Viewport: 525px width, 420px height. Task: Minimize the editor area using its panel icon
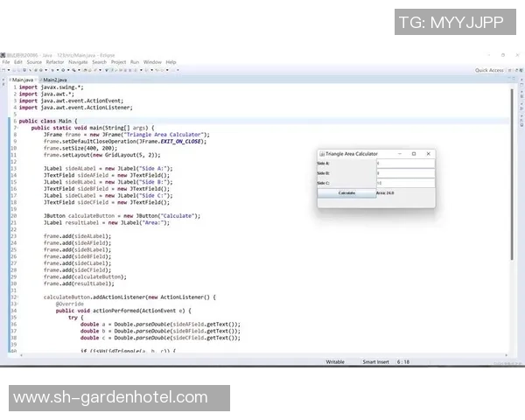click(507, 79)
